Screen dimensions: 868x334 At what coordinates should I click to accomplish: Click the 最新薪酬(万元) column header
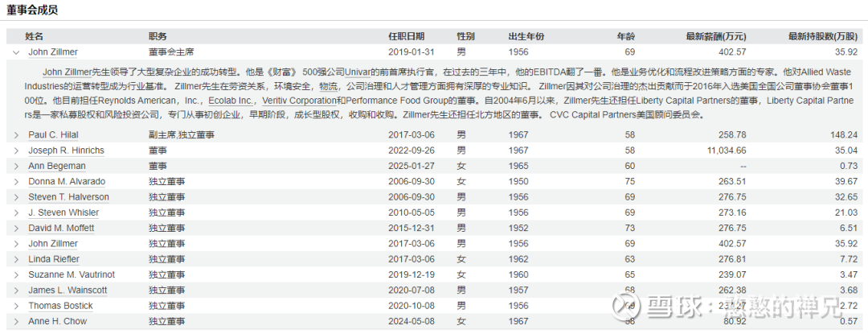[x=716, y=36]
